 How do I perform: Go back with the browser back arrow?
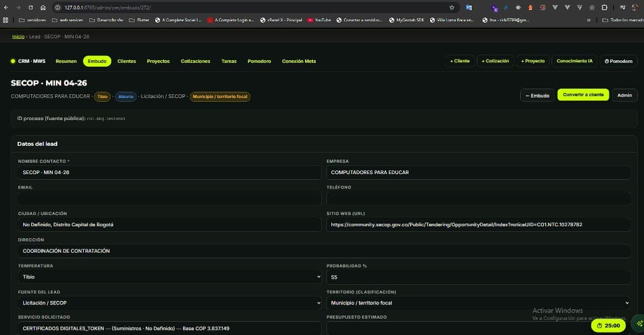[x=6, y=8]
